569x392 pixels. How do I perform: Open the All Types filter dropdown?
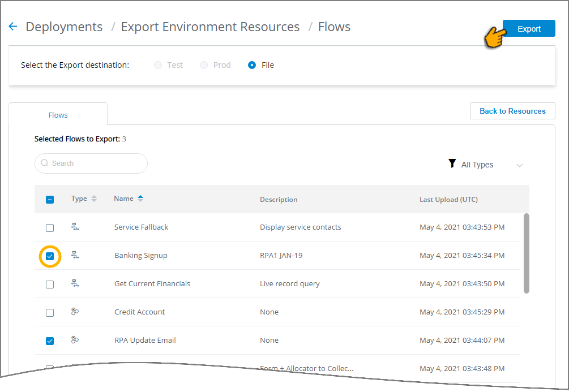tap(485, 165)
